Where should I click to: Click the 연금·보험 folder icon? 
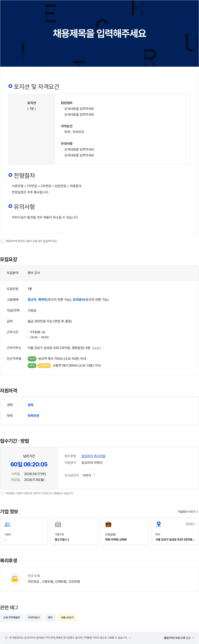tap(15, 579)
